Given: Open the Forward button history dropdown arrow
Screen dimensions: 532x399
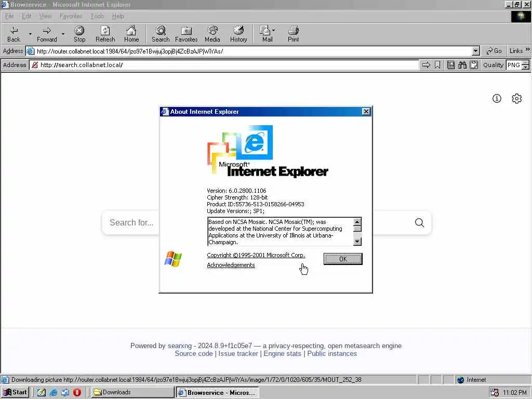Looking at the screenshot, I should 63,34.
